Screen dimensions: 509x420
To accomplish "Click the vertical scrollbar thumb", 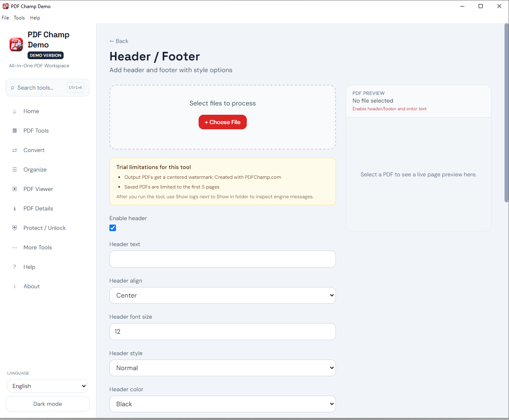I will pyautogui.click(x=507, y=113).
